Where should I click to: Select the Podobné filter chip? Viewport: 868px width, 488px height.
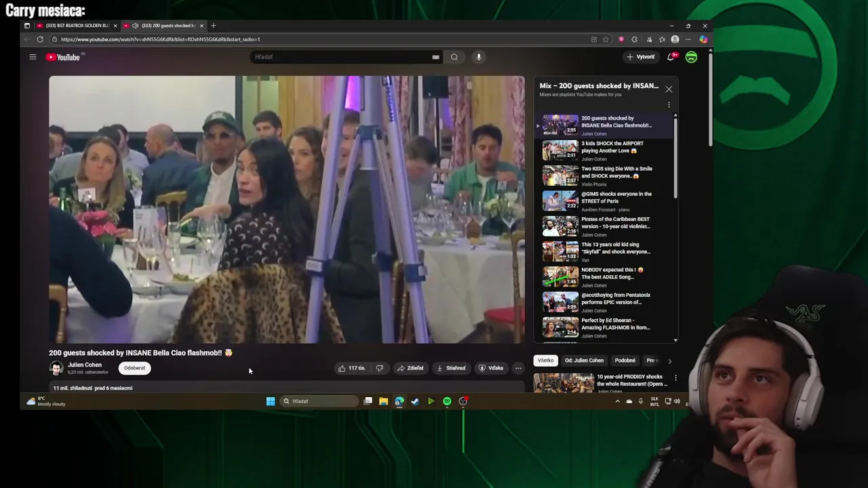(625, 361)
